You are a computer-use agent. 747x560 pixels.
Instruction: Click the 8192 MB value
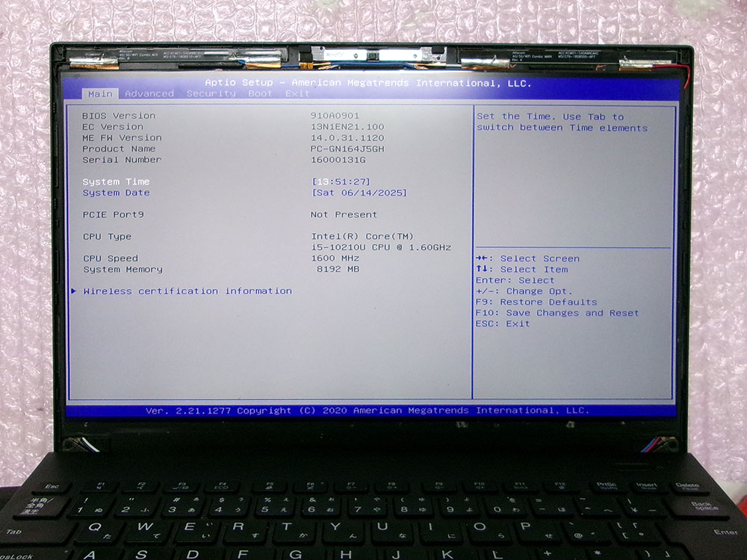coord(338,270)
